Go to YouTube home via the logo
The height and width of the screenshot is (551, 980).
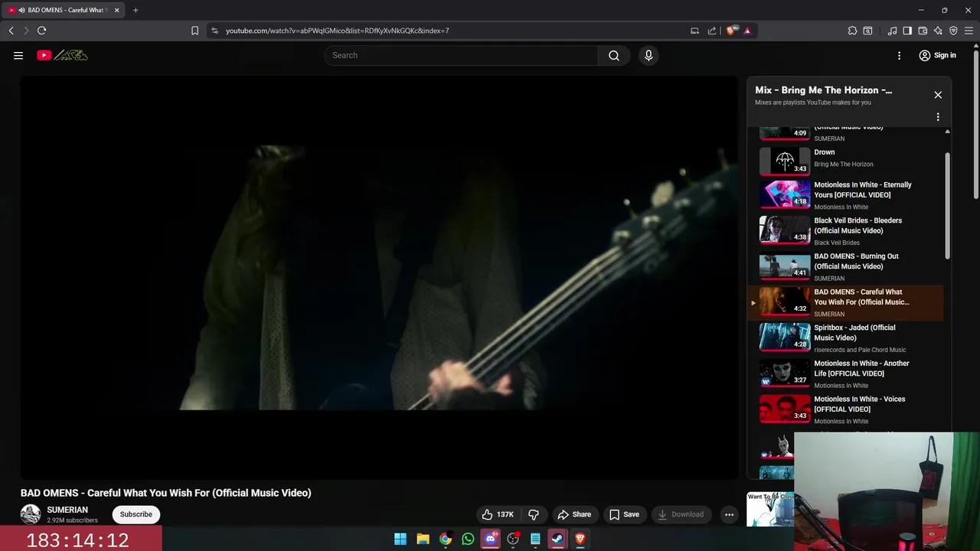point(62,55)
